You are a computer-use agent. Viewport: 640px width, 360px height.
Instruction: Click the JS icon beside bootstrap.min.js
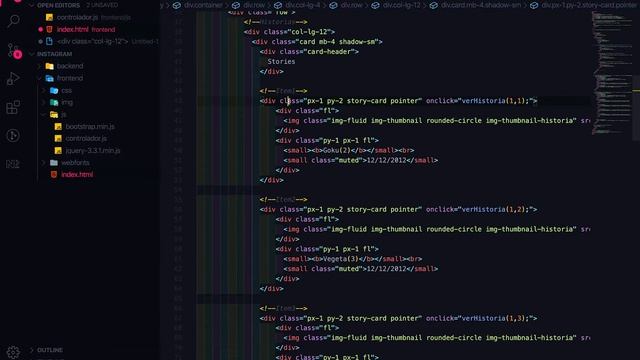[x=58, y=127]
